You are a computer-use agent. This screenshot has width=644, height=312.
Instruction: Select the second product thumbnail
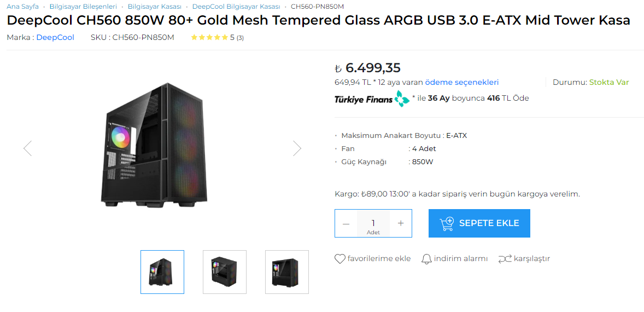coord(225,272)
